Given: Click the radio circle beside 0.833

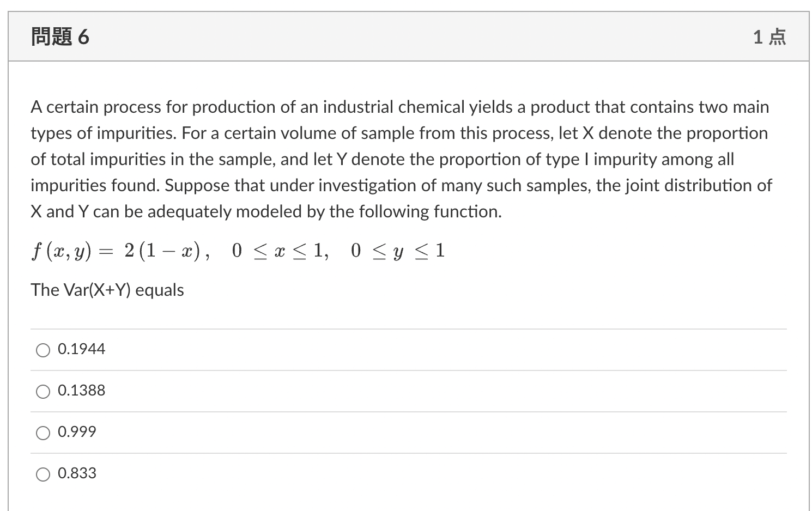Looking at the screenshot, I should (43, 474).
